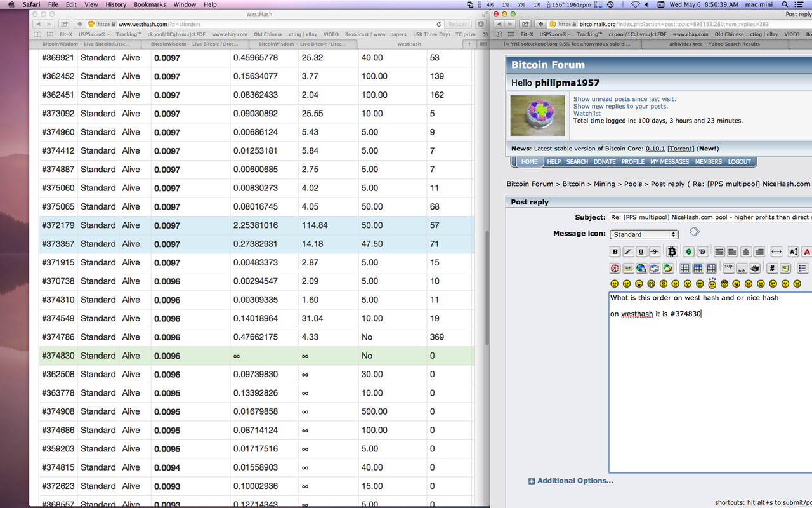Click the forum avatar cake thumbnail

pyautogui.click(x=537, y=115)
